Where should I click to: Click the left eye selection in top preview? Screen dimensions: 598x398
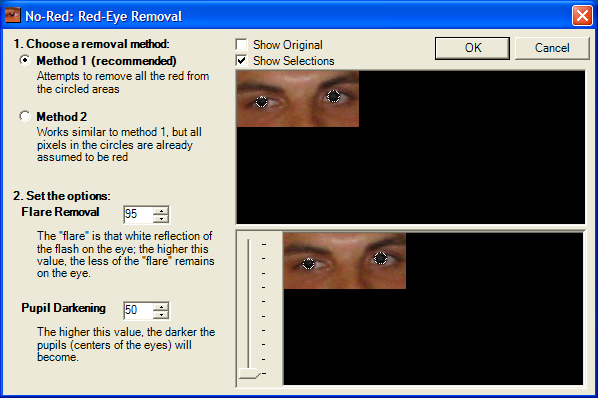pos(261,101)
